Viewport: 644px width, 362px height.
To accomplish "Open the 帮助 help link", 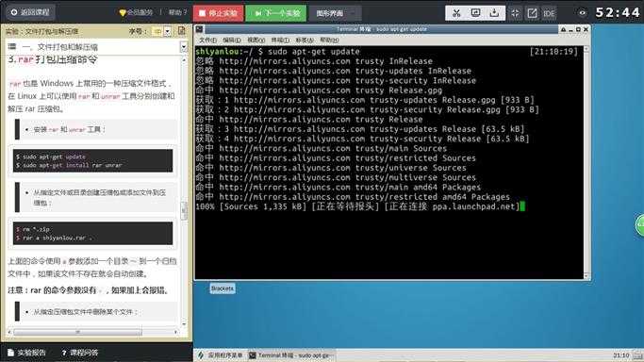I will pyautogui.click(x=177, y=12).
